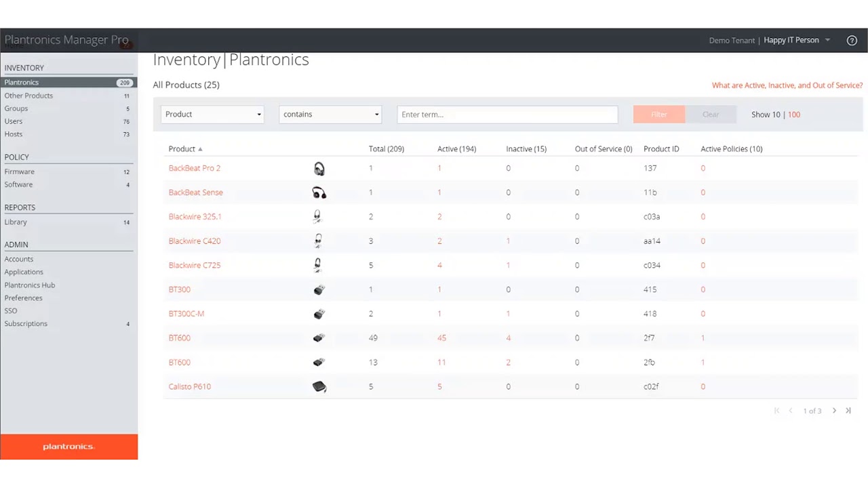Expand the Happy IT Person user menu
This screenshot has width=868, height=488.
(797, 40)
